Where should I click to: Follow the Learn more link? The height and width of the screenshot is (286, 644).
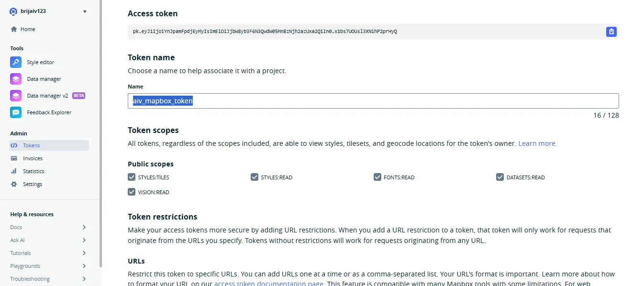pyautogui.click(x=537, y=143)
